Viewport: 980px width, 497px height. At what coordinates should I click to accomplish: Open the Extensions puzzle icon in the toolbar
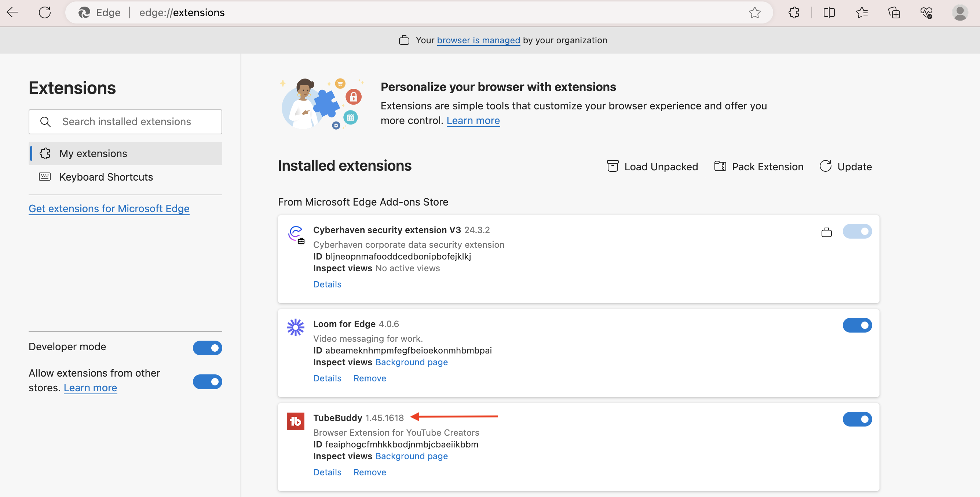coord(794,12)
